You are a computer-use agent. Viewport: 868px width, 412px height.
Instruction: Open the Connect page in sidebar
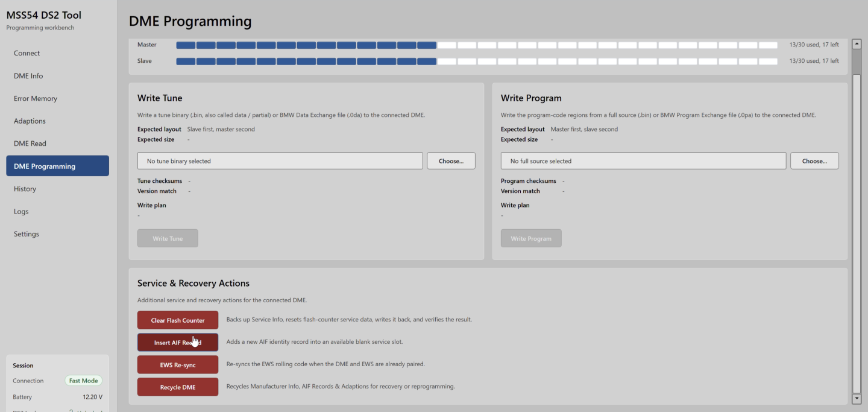pyautogui.click(x=57, y=53)
